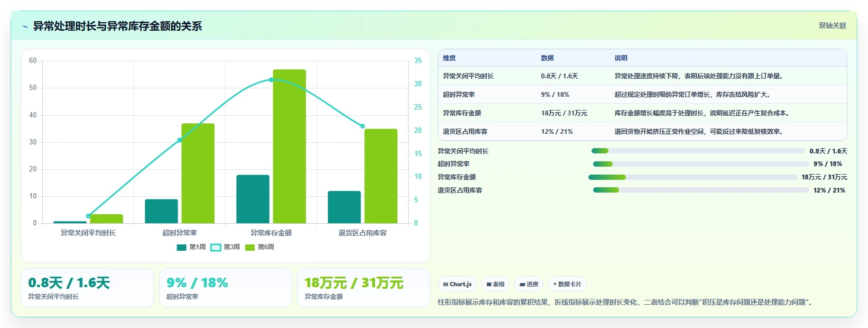
Task: Toggle the 第1周 legend swatch
Action: coord(181,247)
